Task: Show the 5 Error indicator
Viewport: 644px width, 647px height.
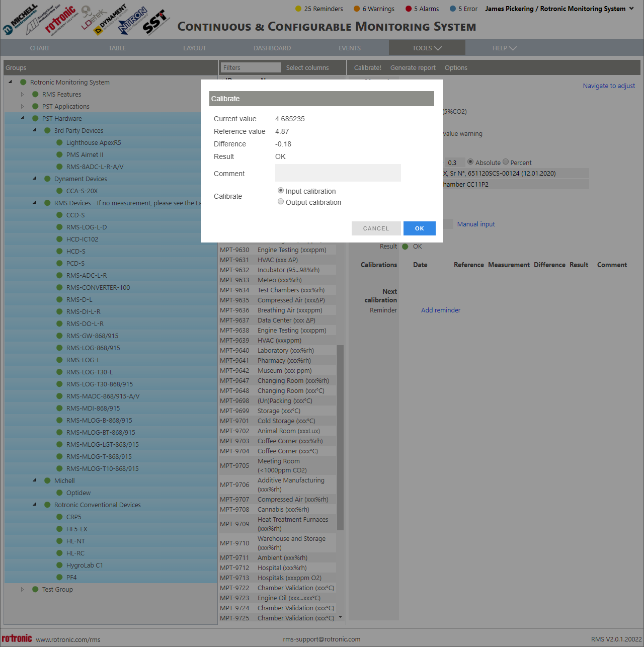Action: 463,9
